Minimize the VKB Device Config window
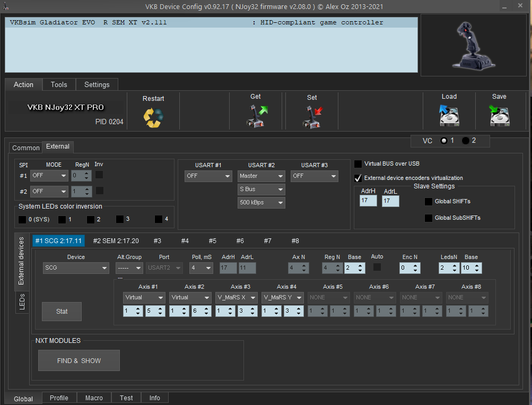The height and width of the screenshot is (405, 532). coord(504,6)
